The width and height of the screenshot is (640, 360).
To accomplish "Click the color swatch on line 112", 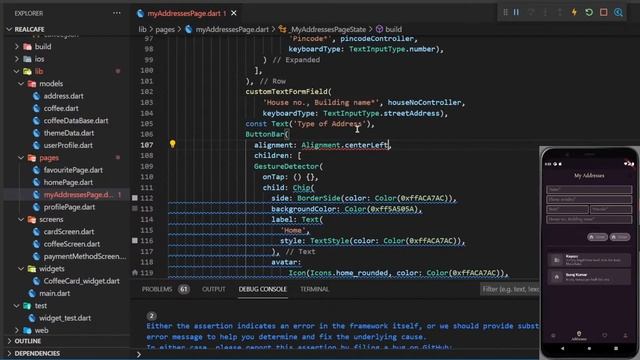I will pos(135,198).
